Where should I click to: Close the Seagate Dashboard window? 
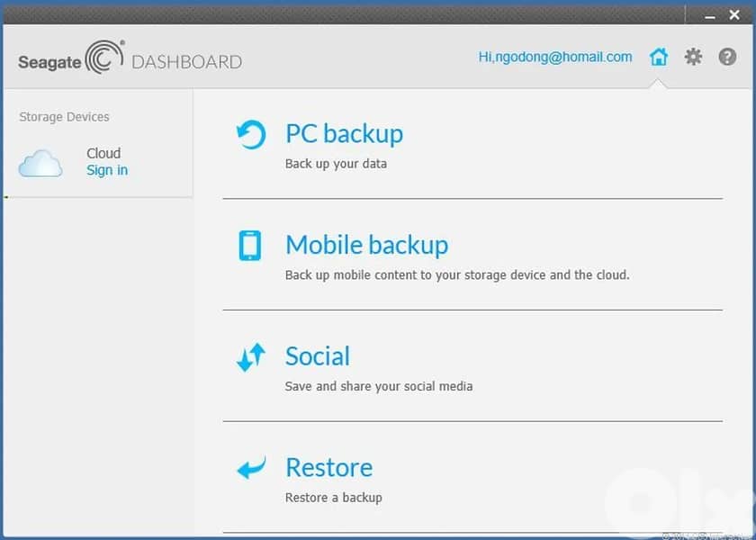pyautogui.click(x=734, y=15)
